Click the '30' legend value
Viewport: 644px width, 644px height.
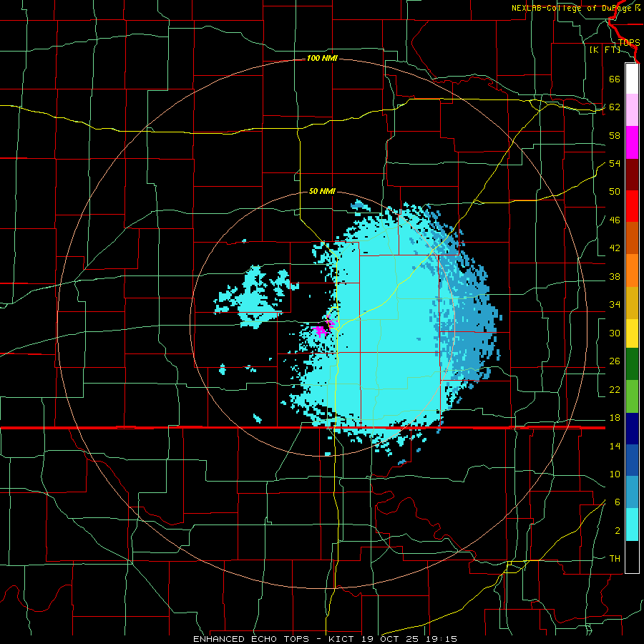click(615, 333)
